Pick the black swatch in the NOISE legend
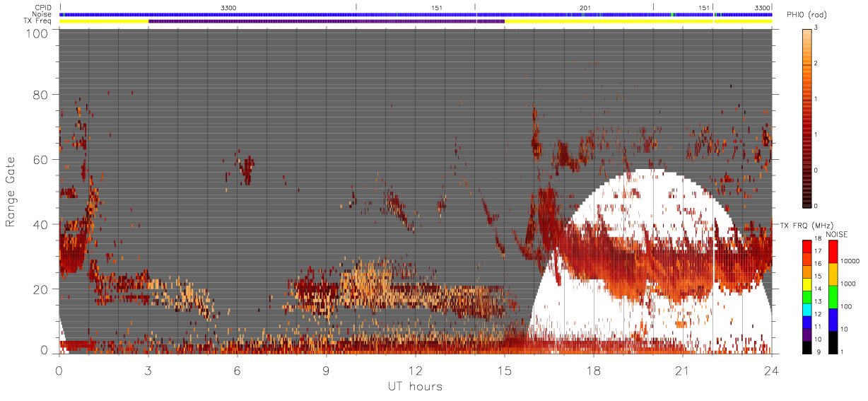868x401 pixels. (833, 342)
